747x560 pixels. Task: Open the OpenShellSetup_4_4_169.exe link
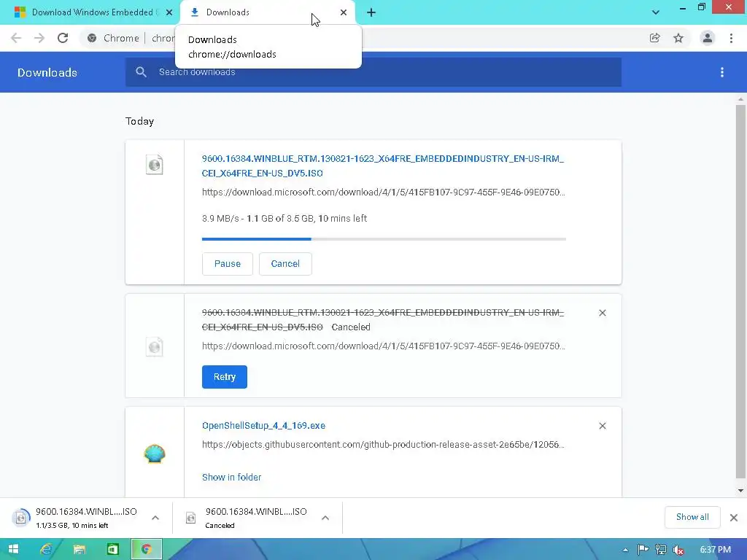tap(263, 426)
